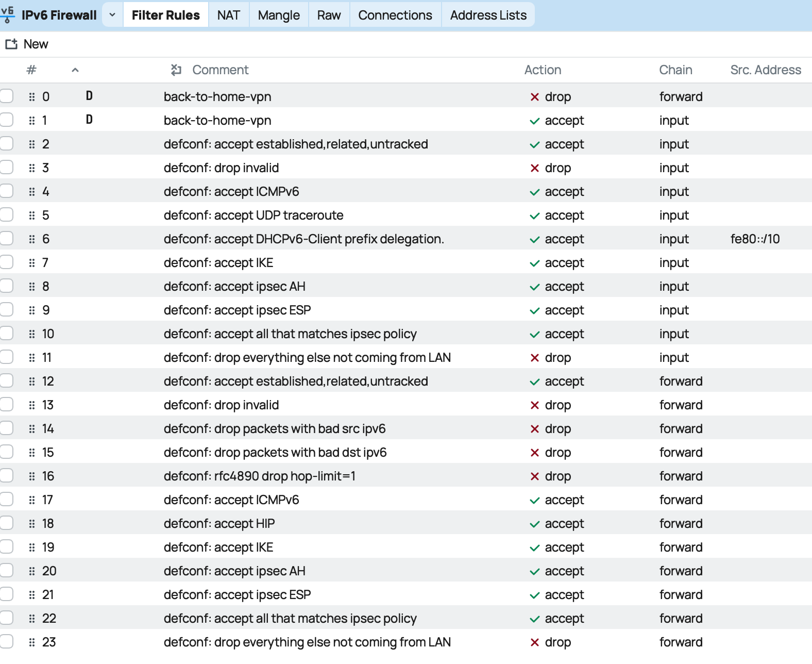Check the box for rule 3 drop invalid
Viewport: 812px width, 664px height.
[6, 167]
